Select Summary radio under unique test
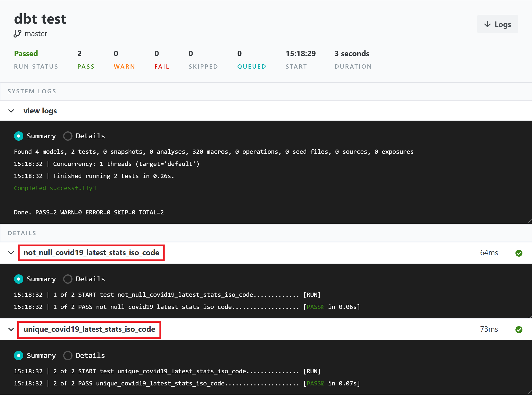532x395 pixels. [19, 356]
